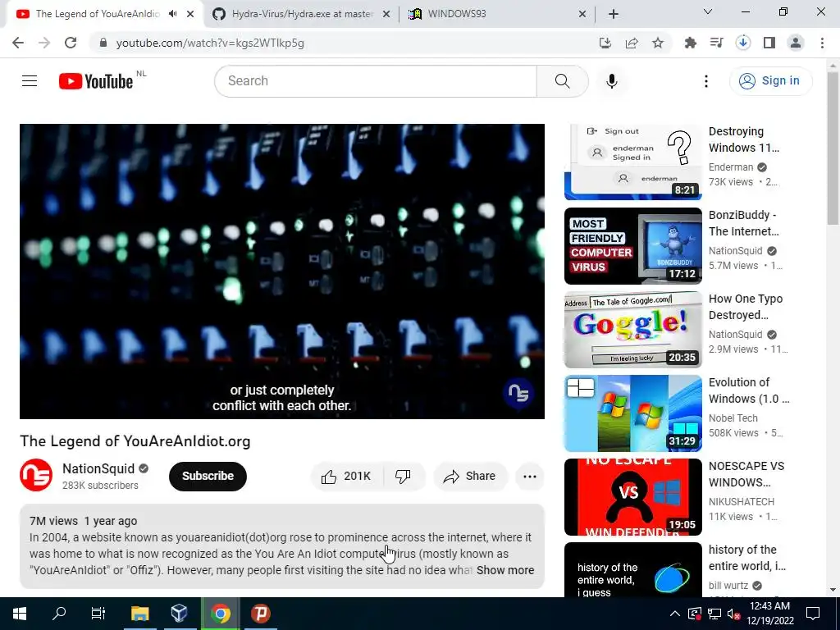This screenshot has width=840, height=630.
Task: Open more actions menu beside Share
Action: pos(530,477)
